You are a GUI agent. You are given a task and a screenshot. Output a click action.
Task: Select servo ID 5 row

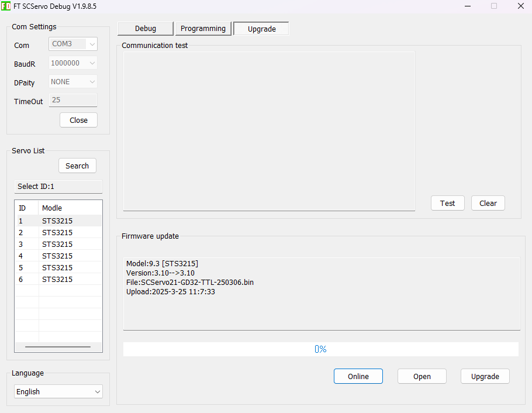coord(59,268)
